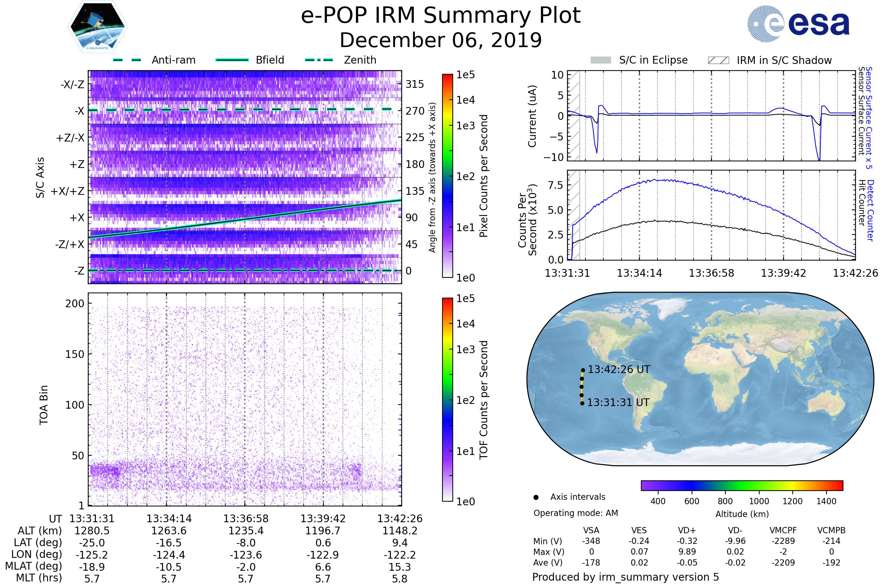Click the Altitude (km) horizontal colorbar
The image size is (882, 588).
point(742,485)
